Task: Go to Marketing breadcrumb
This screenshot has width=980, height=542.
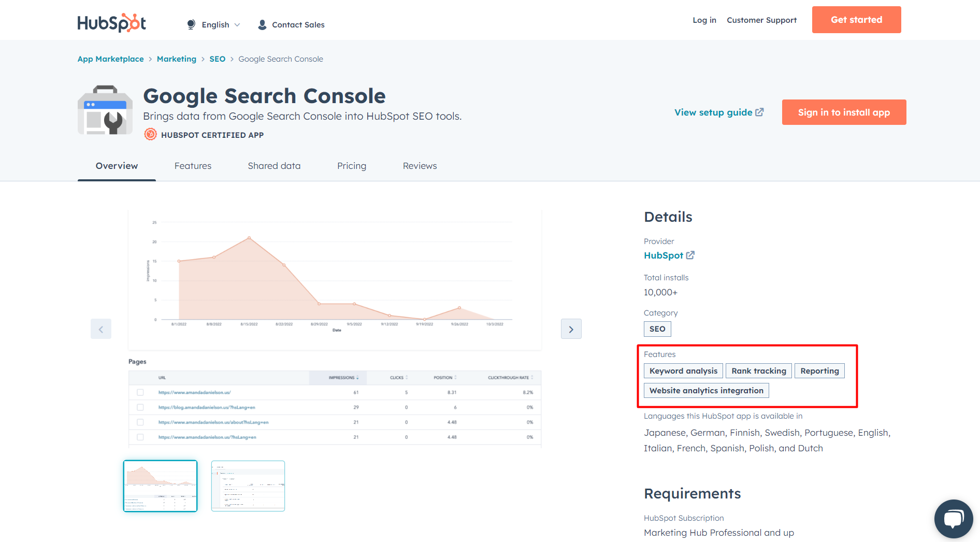Action: pos(177,59)
